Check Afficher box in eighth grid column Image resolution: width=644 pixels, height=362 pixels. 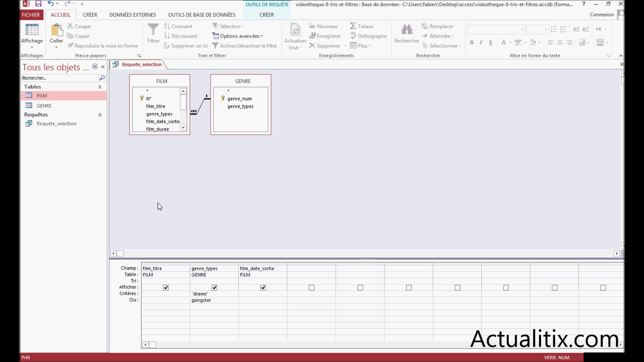pos(506,288)
